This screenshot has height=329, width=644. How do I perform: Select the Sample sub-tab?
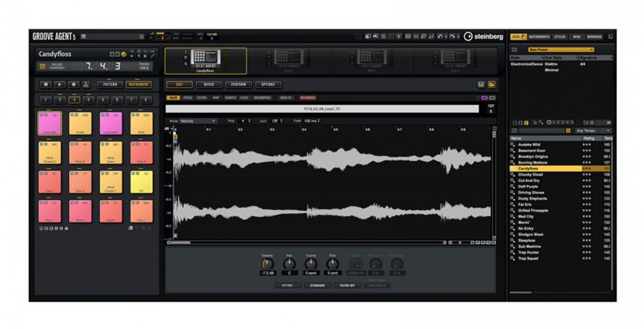(x=230, y=98)
